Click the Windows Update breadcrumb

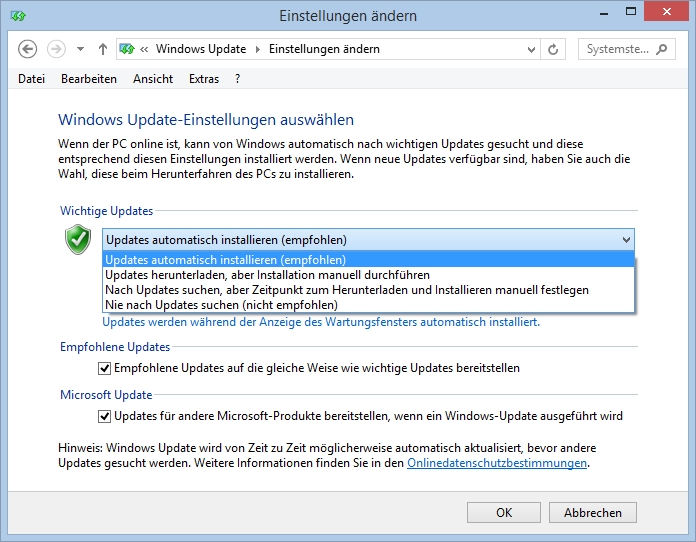pyautogui.click(x=201, y=49)
